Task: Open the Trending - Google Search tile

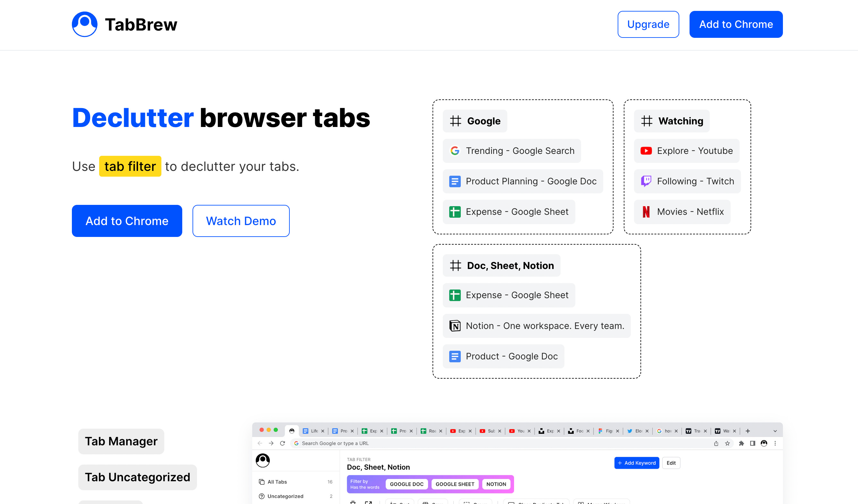Action: (x=512, y=151)
